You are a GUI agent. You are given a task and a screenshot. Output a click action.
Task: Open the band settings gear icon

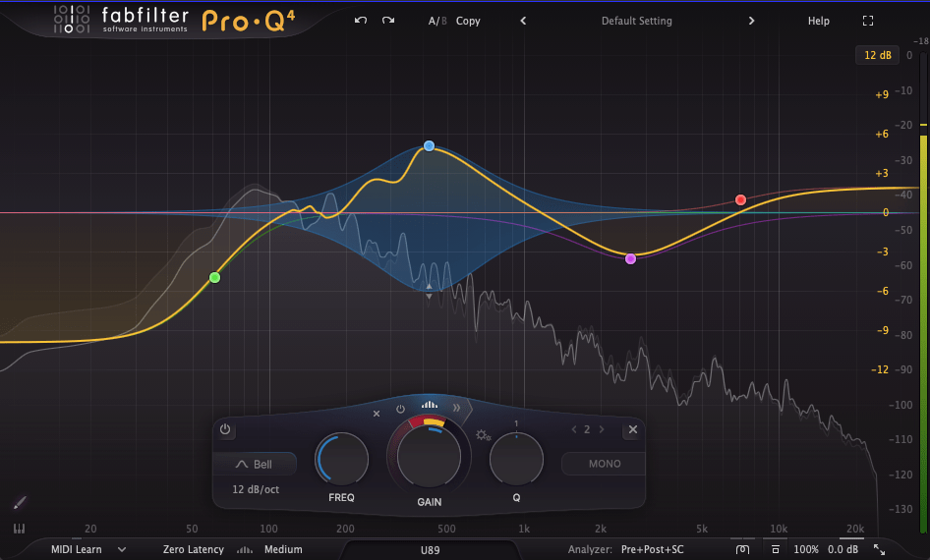point(483,435)
